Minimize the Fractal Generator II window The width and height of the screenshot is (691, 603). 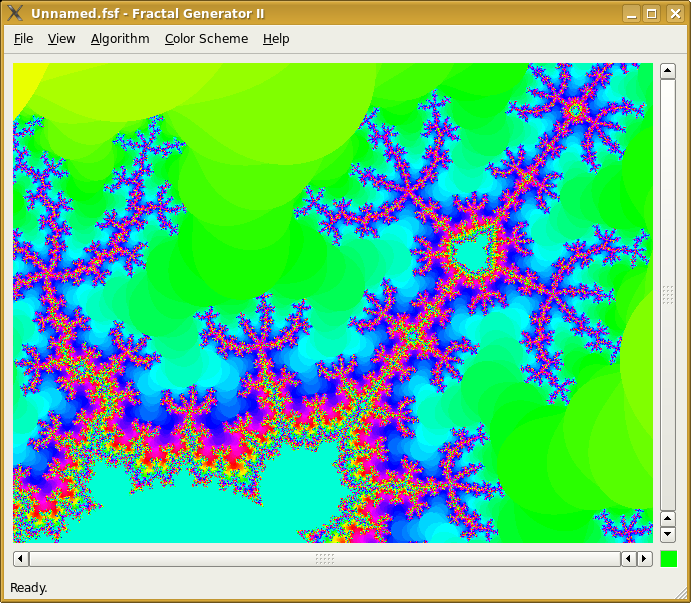tap(632, 14)
